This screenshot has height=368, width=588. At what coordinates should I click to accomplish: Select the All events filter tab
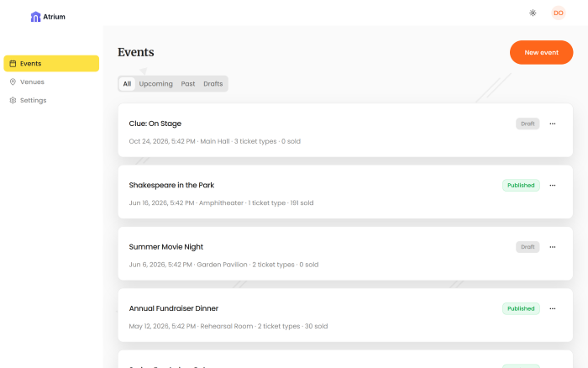(127, 84)
